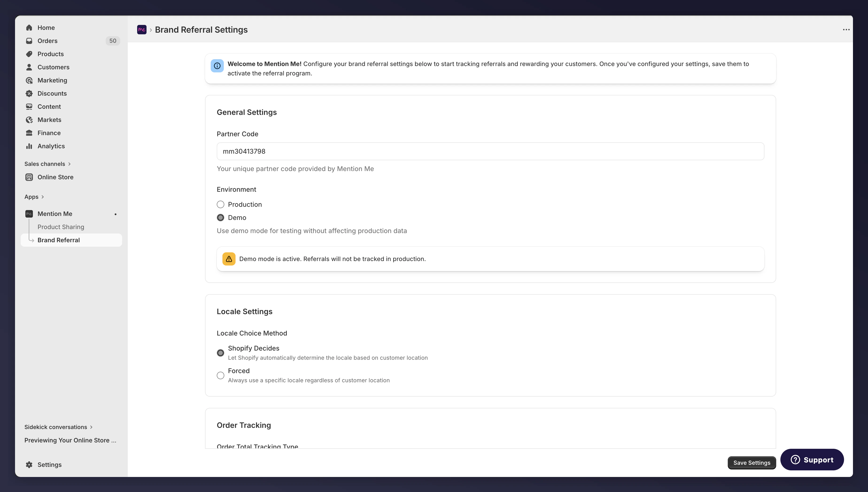Expand the Apps section chevron
The width and height of the screenshot is (868, 492).
click(x=43, y=197)
